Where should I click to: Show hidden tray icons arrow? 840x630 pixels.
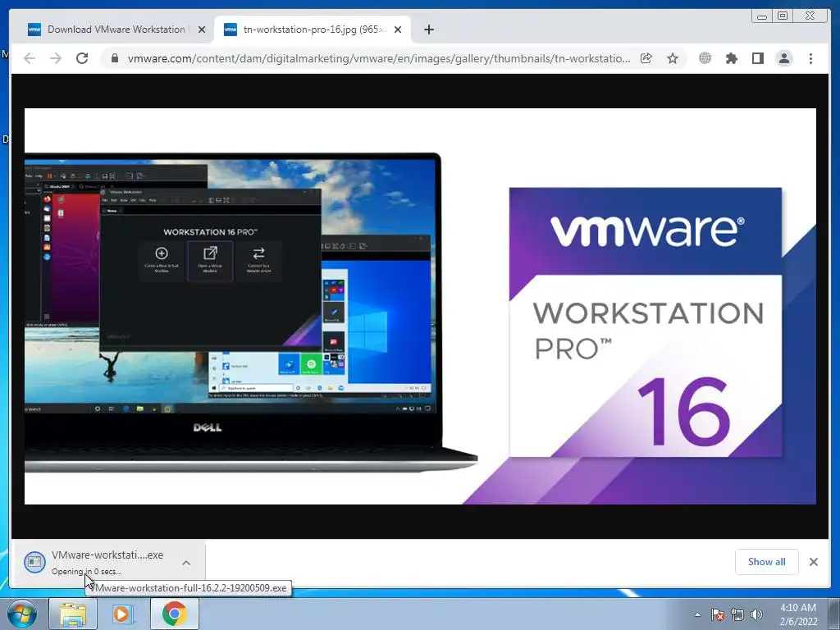[697, 614]
